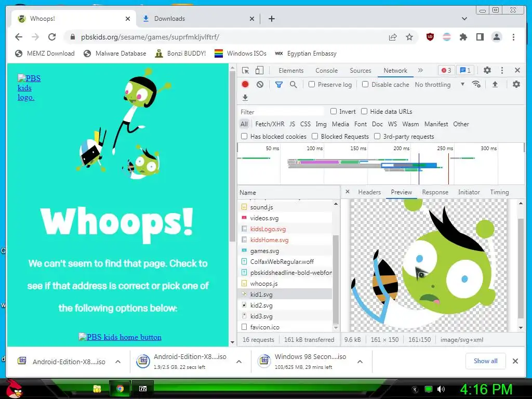532x399 pixels.
Task: Clear the network log
Action: (x=260, y=85)
